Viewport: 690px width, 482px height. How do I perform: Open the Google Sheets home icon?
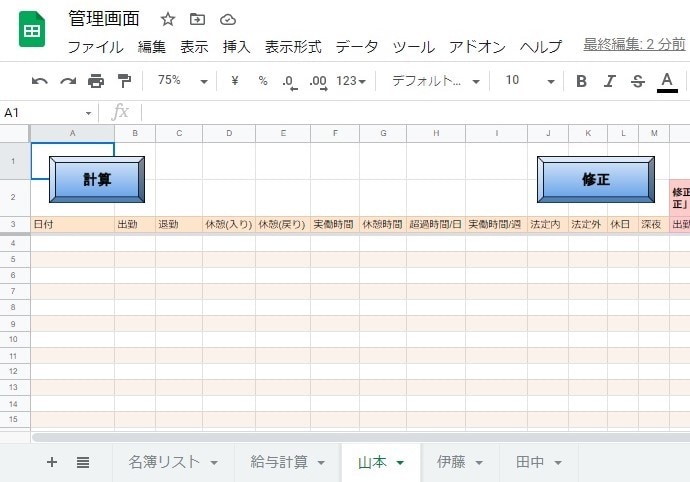pyautogui.click(x=32, y=29)
